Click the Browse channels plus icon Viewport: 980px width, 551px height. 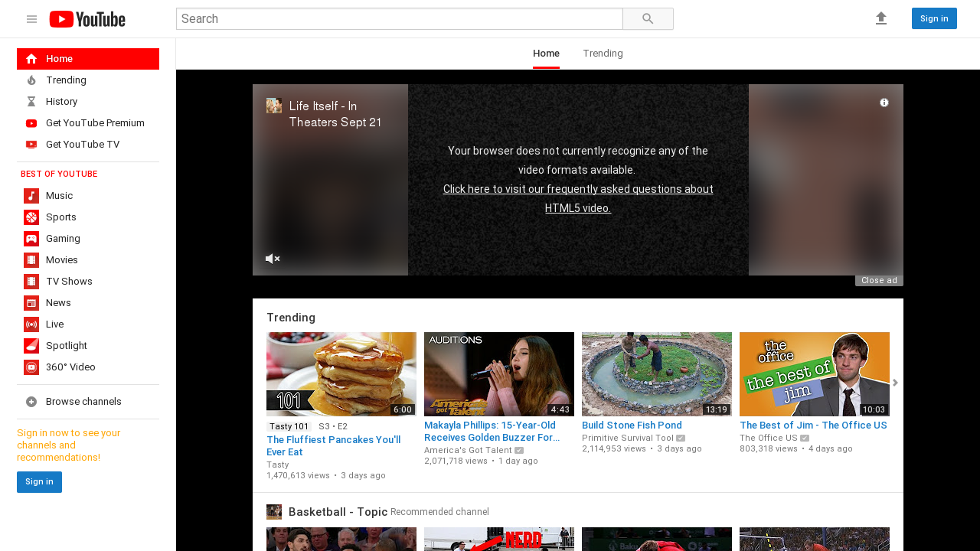coord(31,402)
